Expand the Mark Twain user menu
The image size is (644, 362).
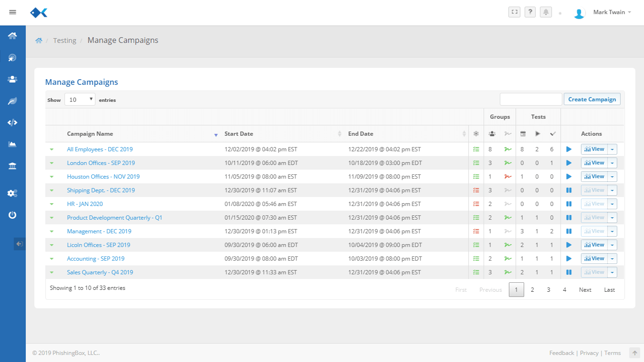click(612, 12)
